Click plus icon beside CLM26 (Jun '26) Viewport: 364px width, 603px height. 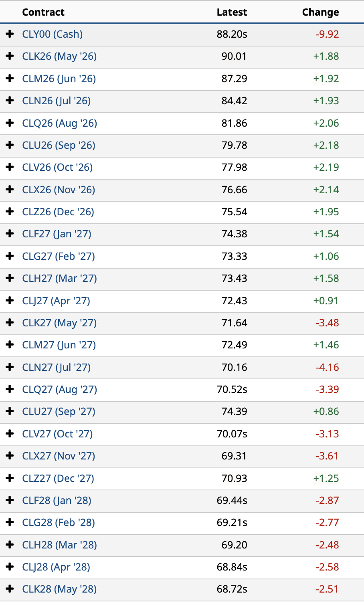click(10, 79)
